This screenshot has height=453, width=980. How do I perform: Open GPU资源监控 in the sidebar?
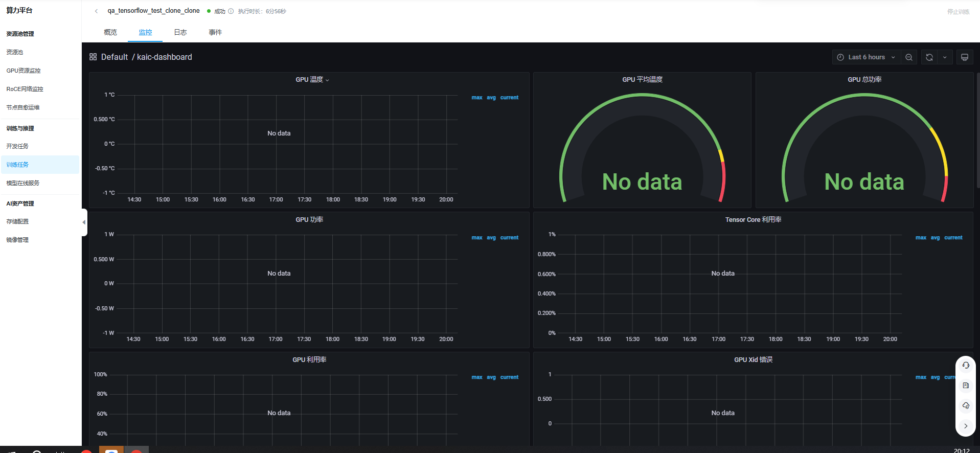(x=24, y=71)
